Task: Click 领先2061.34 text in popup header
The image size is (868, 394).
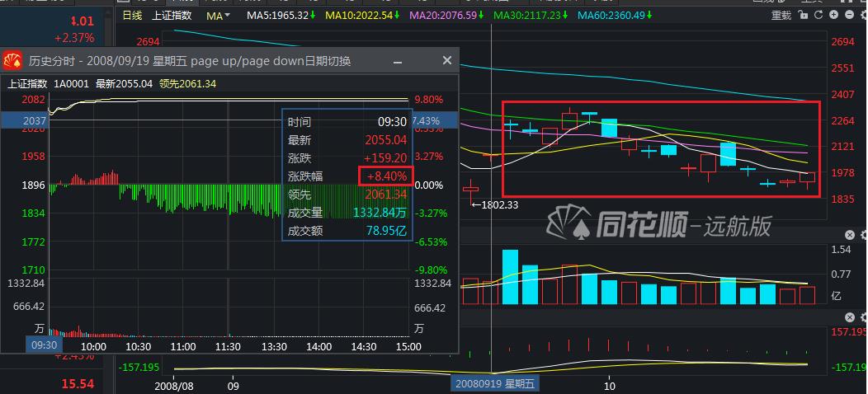Action: (x=187, y=84)
